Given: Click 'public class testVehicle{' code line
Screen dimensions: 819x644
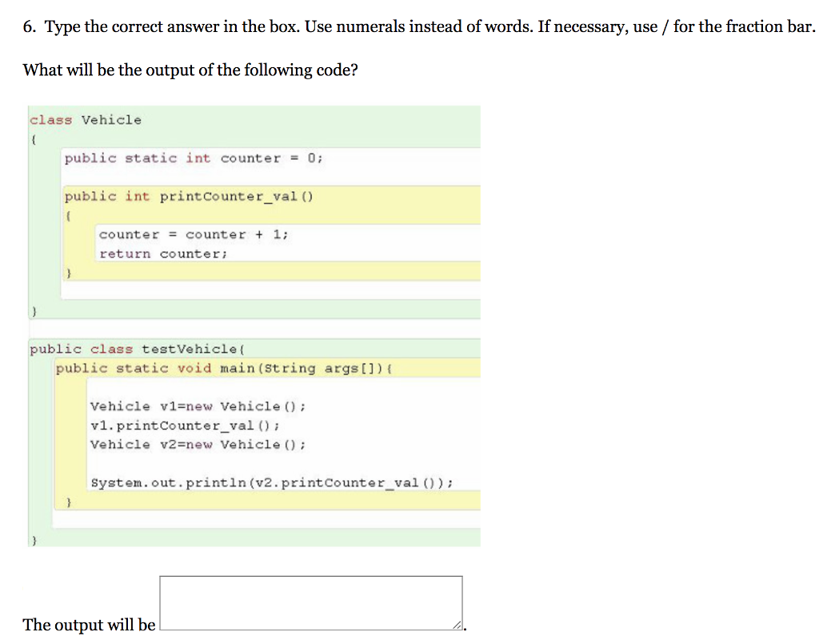Looking at the screenshot, I should pyautogui.click(x=138, y=349).
